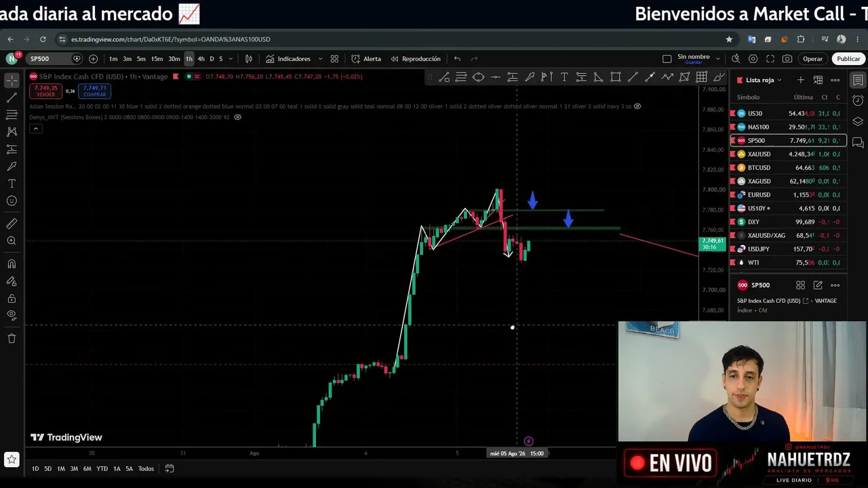Switch to the 4h timeframe
868x488 pixels.
click(x=201, y=59)
